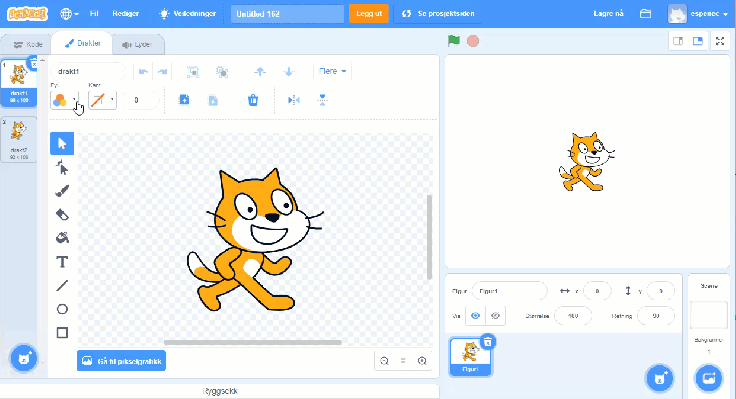
Task: Open the Veiledninger tutorials
Action: click(188, 14)
